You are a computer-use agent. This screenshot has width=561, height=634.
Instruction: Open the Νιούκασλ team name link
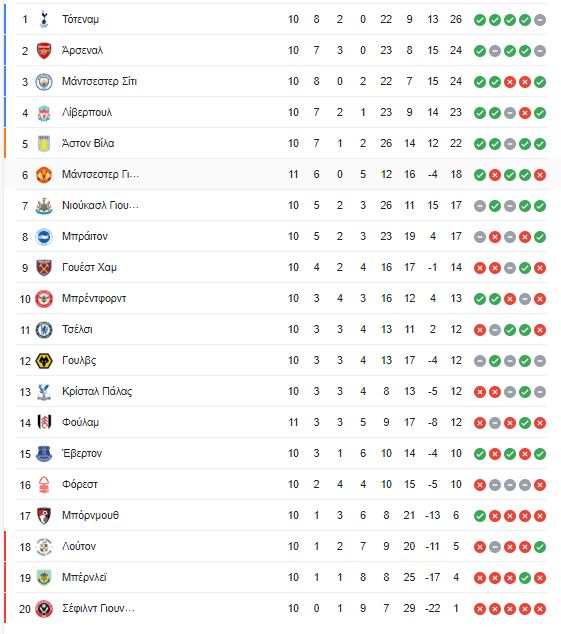100,205
